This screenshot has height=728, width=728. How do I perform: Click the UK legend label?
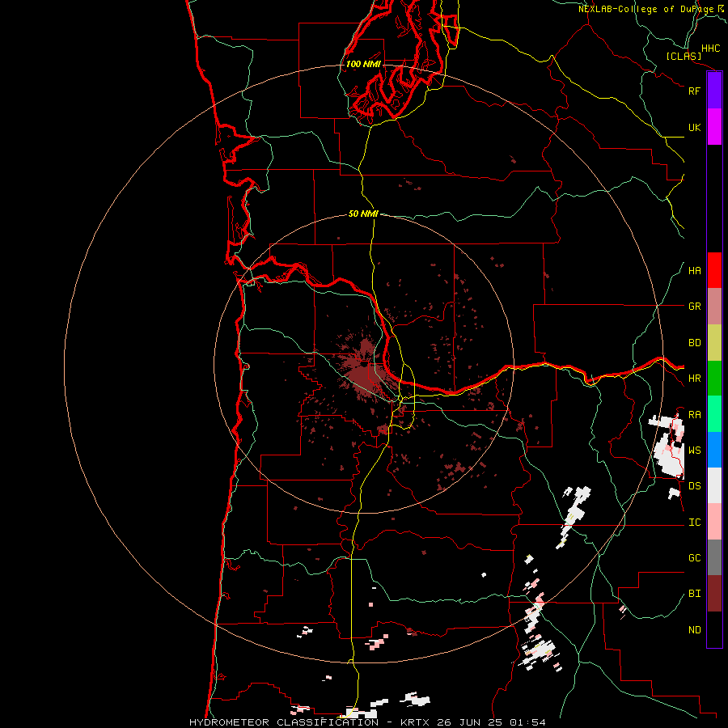tap(694, 127)
